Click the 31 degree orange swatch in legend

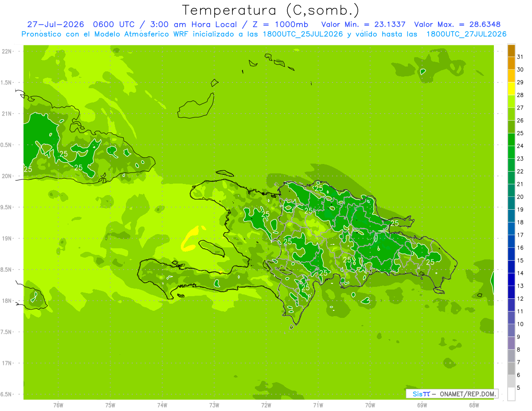pos(511,51)
